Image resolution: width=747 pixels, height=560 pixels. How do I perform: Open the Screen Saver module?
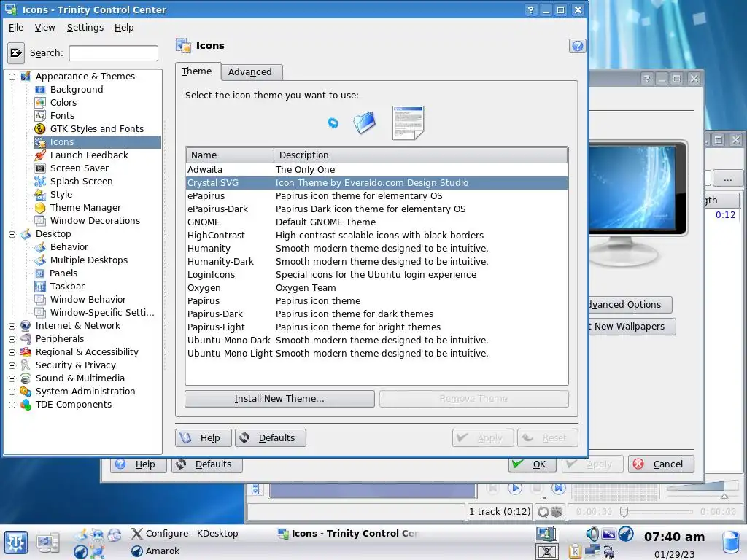(x=79, y=168)
